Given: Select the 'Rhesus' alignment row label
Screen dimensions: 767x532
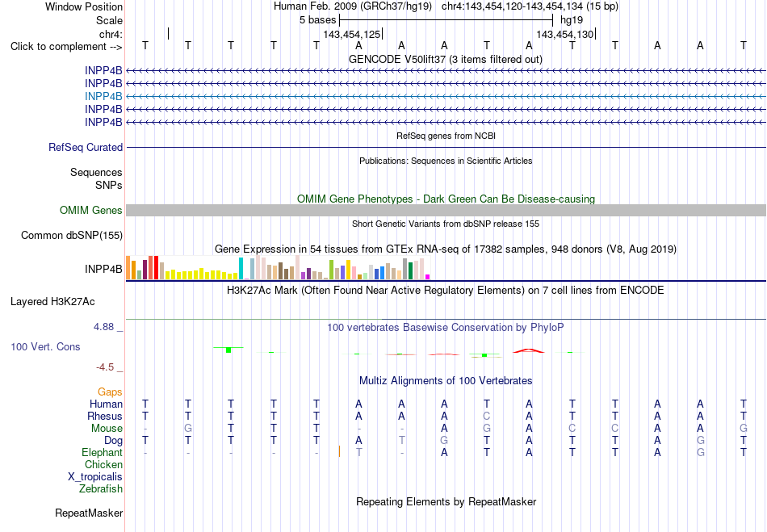Looking at the screenshot, I should point(105,417).
